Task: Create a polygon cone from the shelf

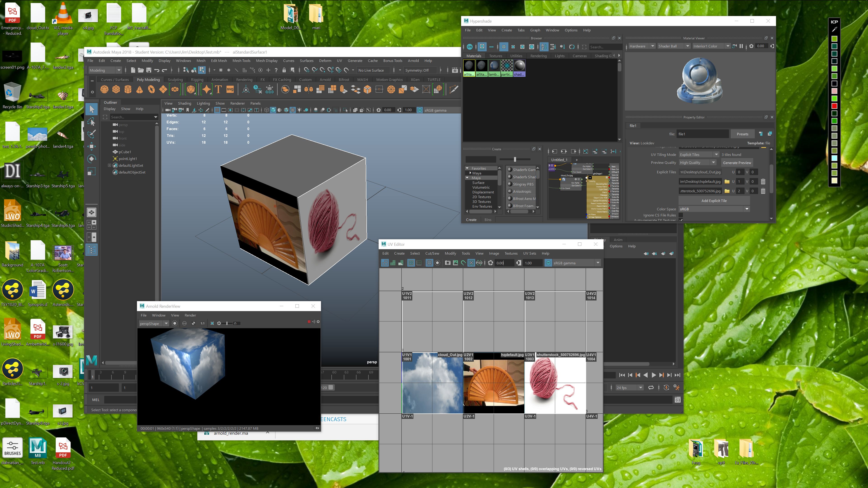Action: (x=139, y=90)
